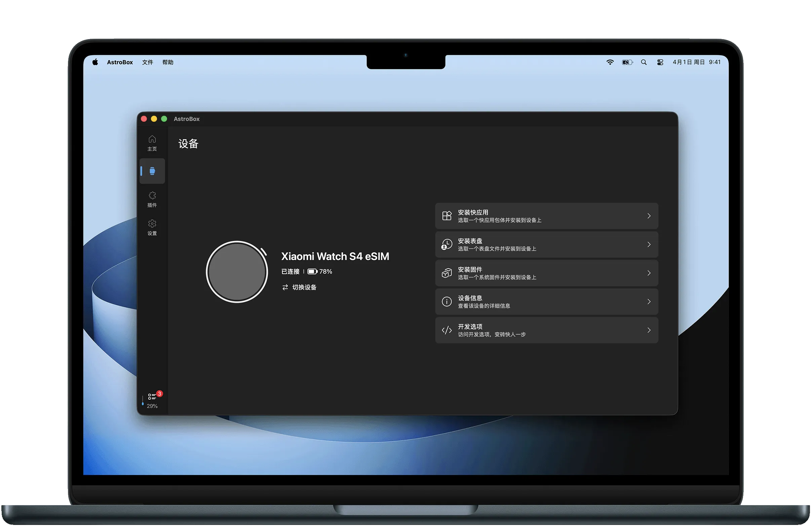This screenshot has height=530, width=812.
Task: Click the circular watch preview image
Action: [237, 272]
